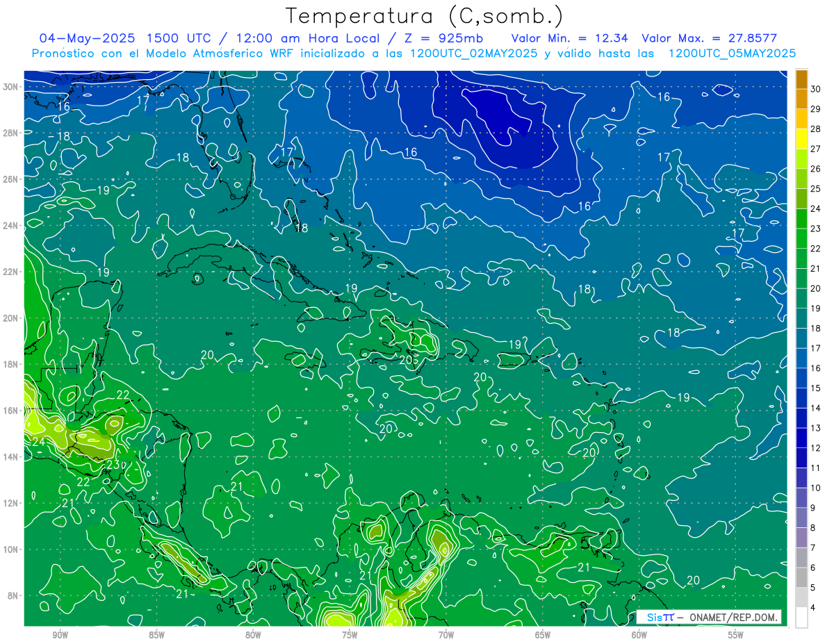Click the "80W" longitude axis label

click(253, 634)
